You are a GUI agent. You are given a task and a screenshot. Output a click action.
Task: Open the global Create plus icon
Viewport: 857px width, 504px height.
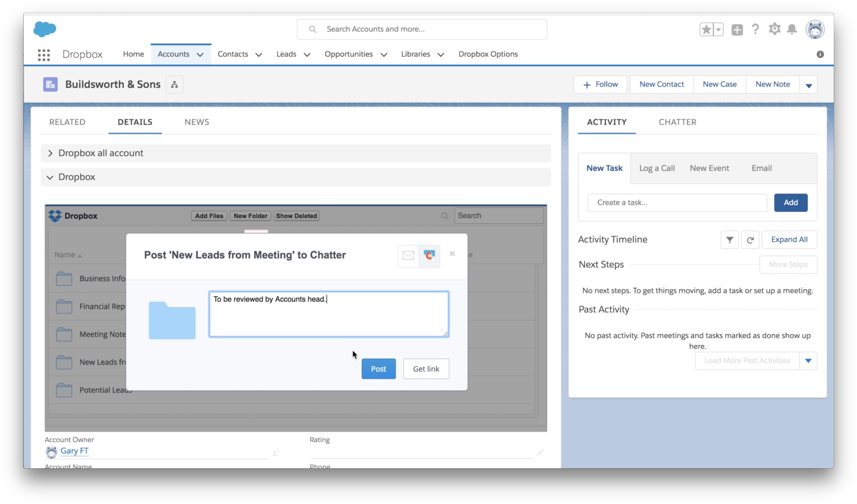click(x=737, y=29)
